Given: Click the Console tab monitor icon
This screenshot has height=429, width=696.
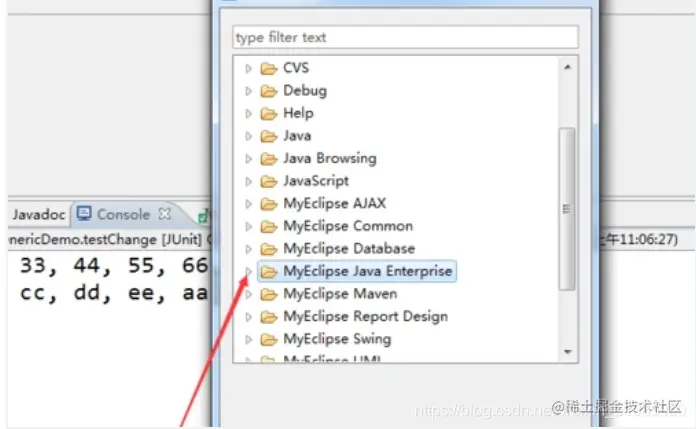Looking at the screenshot, I should (x=84, y=214).
